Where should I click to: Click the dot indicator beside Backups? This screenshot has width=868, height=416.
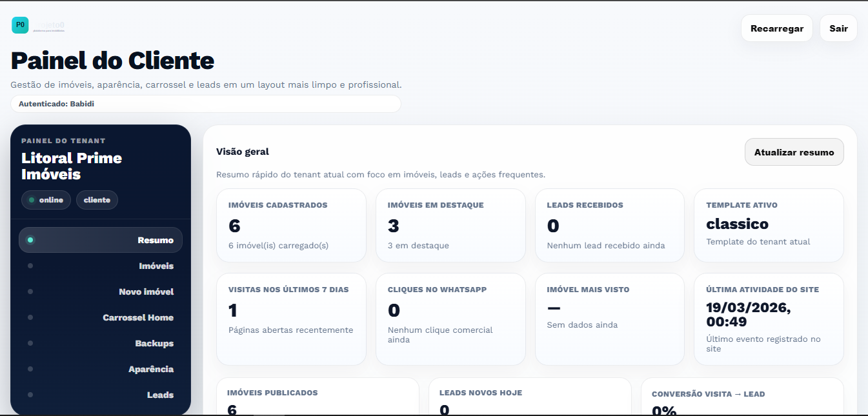[x=30, y=343]
